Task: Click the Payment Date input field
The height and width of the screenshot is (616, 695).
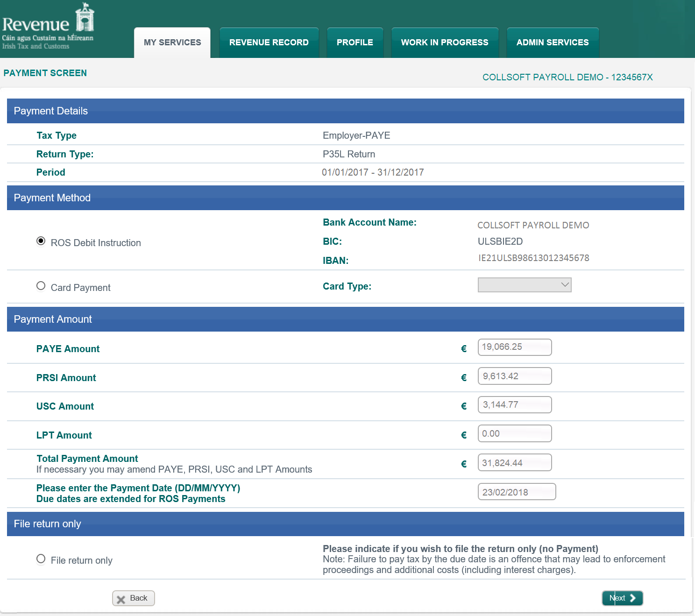Action: [516, 492]
